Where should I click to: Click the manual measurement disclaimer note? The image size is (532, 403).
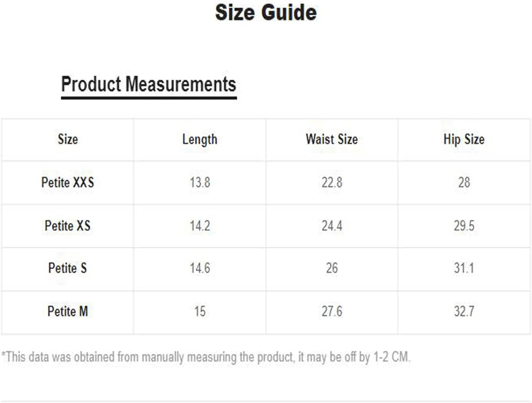point(206,357)
